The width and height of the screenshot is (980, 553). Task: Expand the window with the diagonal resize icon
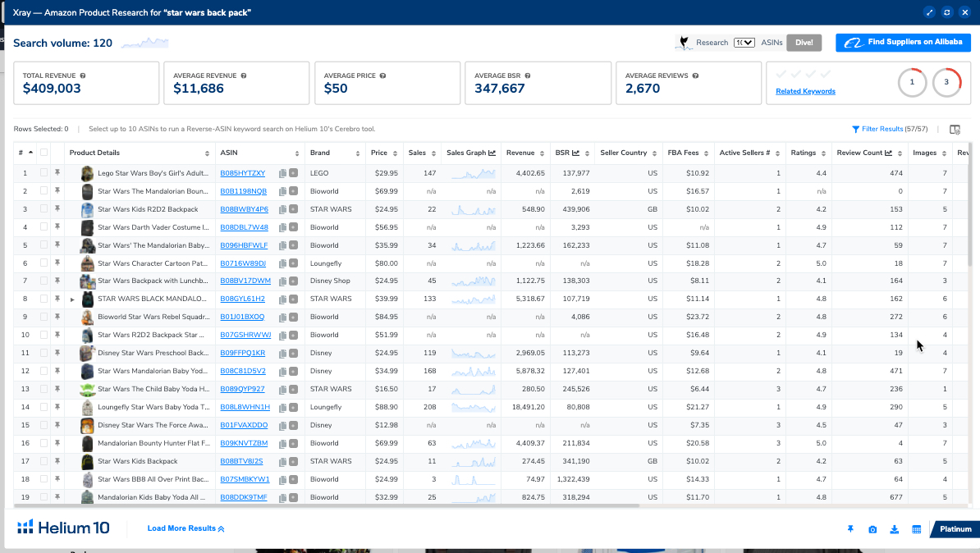click(x=929, y=11)
